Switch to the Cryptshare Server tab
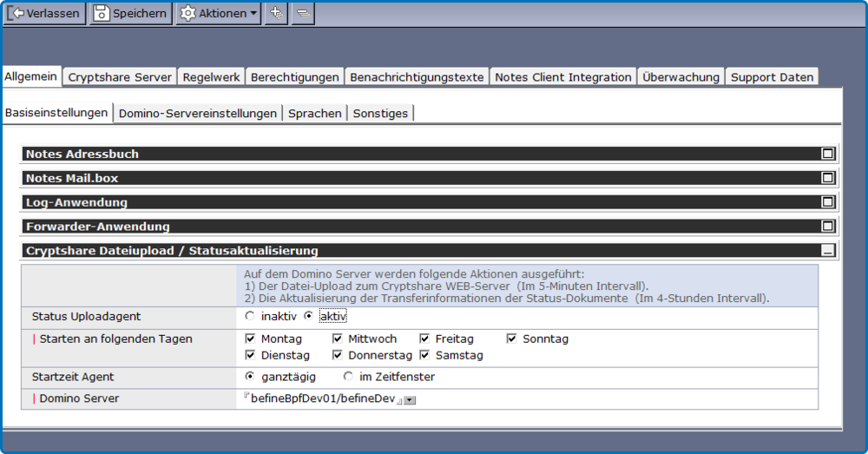The image size is (868, 454). (120, 77)
